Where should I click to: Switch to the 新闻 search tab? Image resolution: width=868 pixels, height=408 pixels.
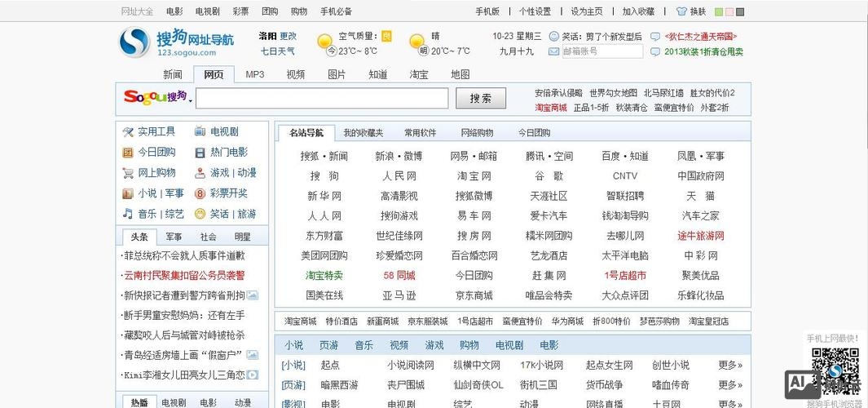pyautogui.click(x=173, y=74)
